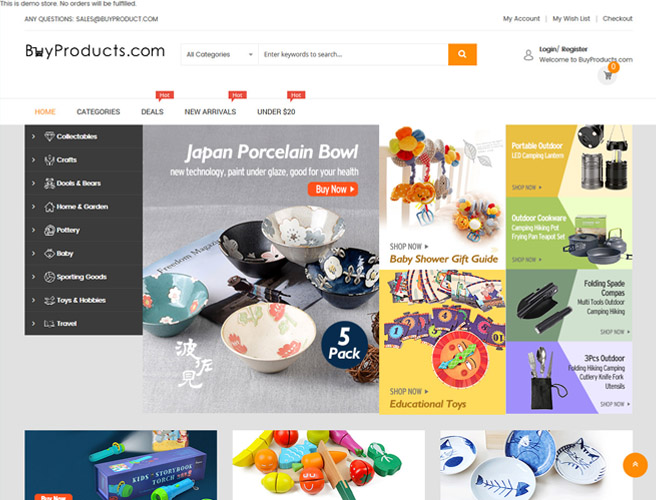Screen dimensions: 656x500
Task: Click the orange scroll-to-top arrow button
Action: click(635, 464)
